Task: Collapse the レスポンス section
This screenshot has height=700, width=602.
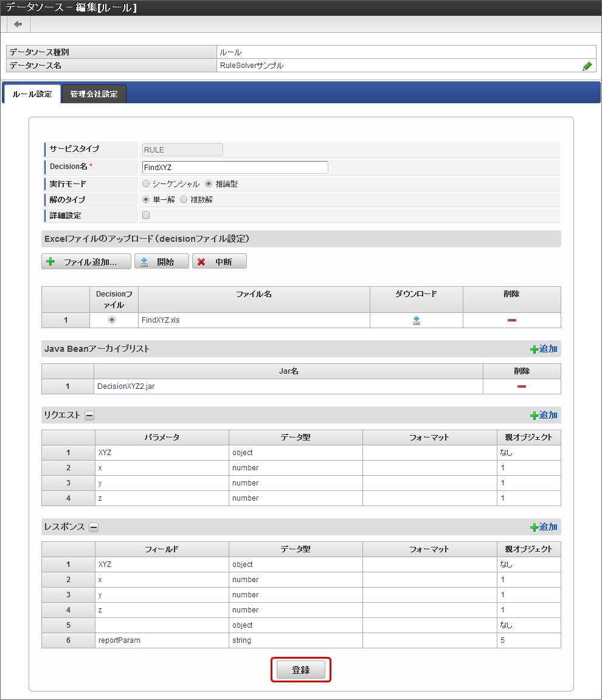Action: [x=94, y=527]
